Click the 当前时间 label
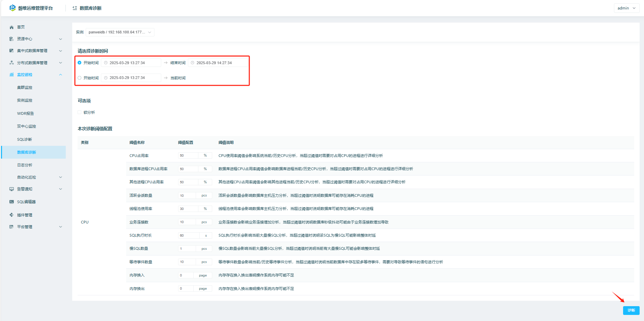This screenshot has height=321, width=644. [x=178, y=78]
